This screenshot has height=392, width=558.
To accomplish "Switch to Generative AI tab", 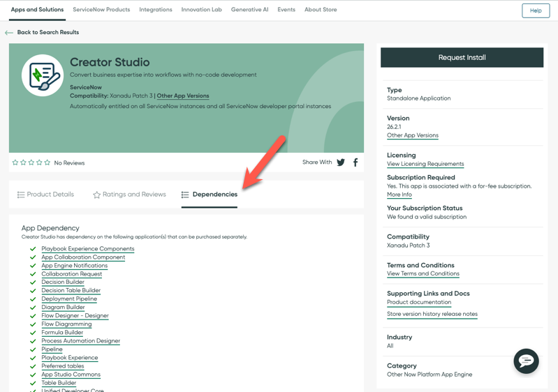I will (x=249, y=10).
